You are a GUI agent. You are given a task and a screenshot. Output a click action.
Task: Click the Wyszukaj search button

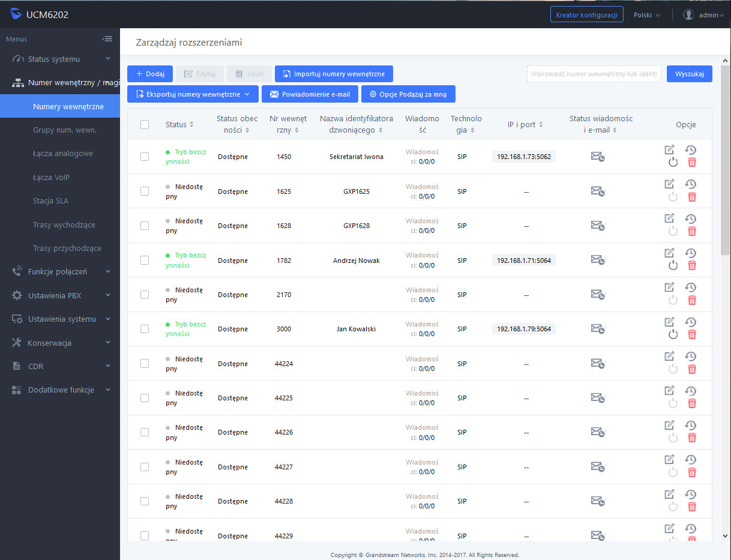click(x=689, y=74)
